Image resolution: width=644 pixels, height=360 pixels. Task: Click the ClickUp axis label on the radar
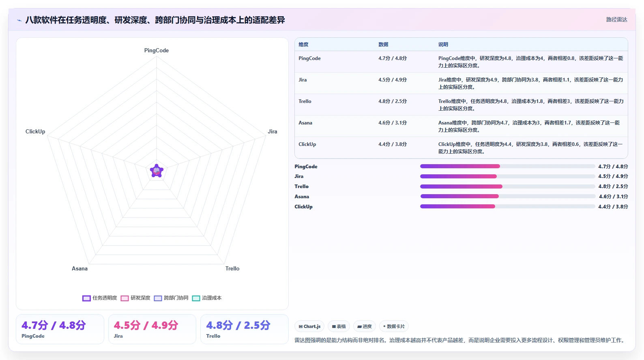click(35, 132)
